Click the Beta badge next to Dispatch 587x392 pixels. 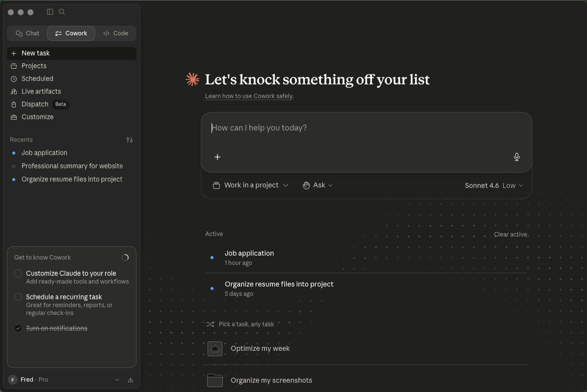click(61, 105)
